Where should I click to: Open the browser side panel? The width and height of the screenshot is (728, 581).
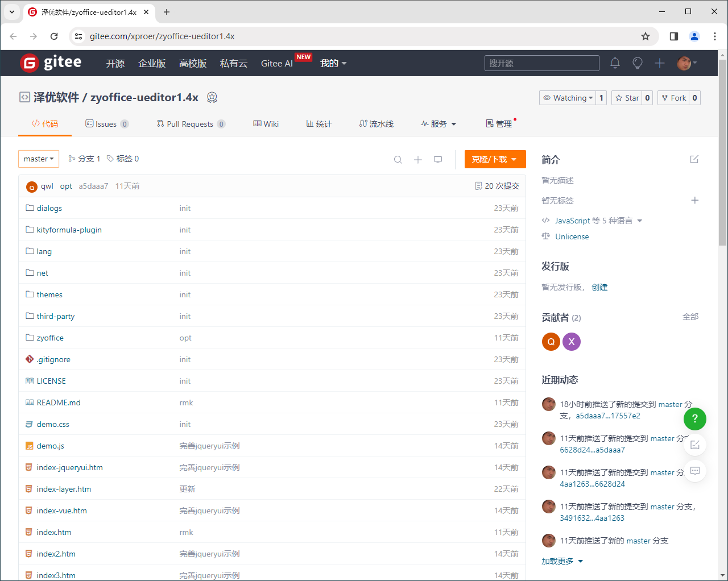coord(674,36)
